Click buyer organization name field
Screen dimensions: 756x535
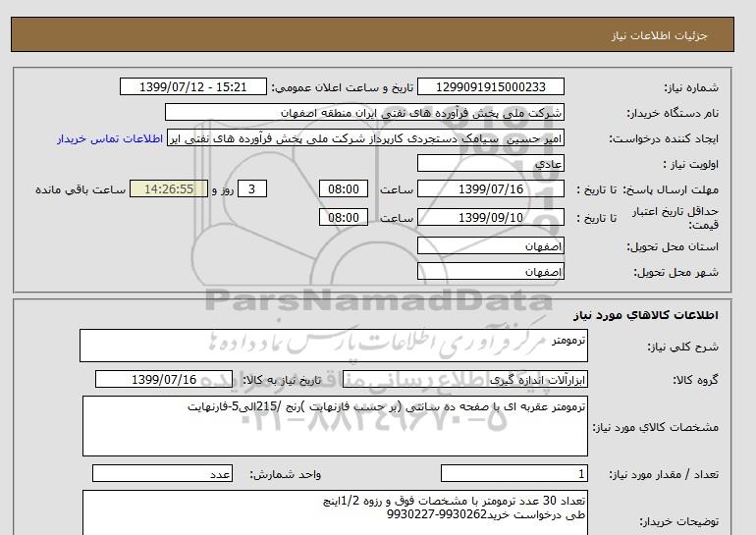tap(364, 112)
